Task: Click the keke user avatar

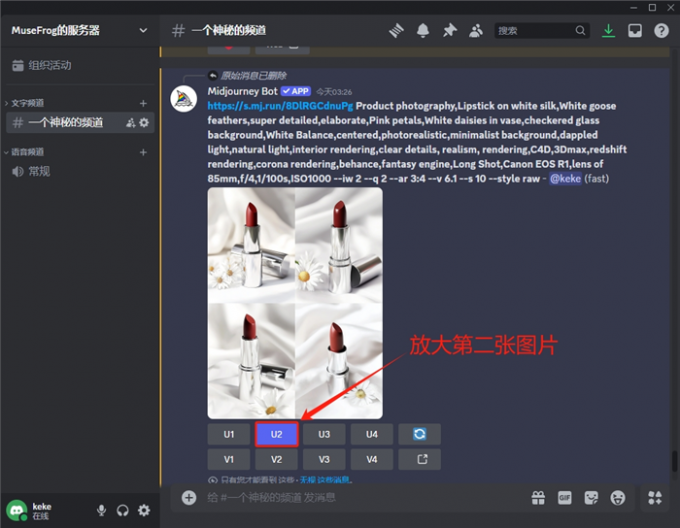Action: (x=17, y=511)
